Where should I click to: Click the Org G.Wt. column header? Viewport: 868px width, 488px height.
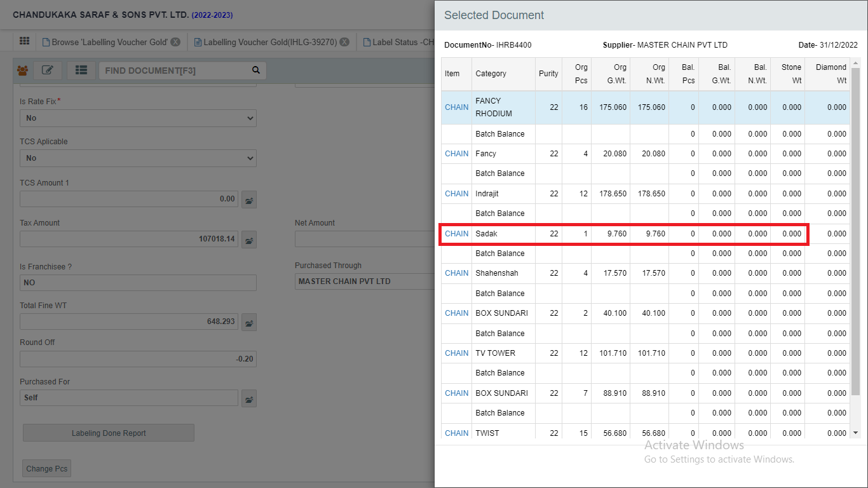[x=611, y=74]
